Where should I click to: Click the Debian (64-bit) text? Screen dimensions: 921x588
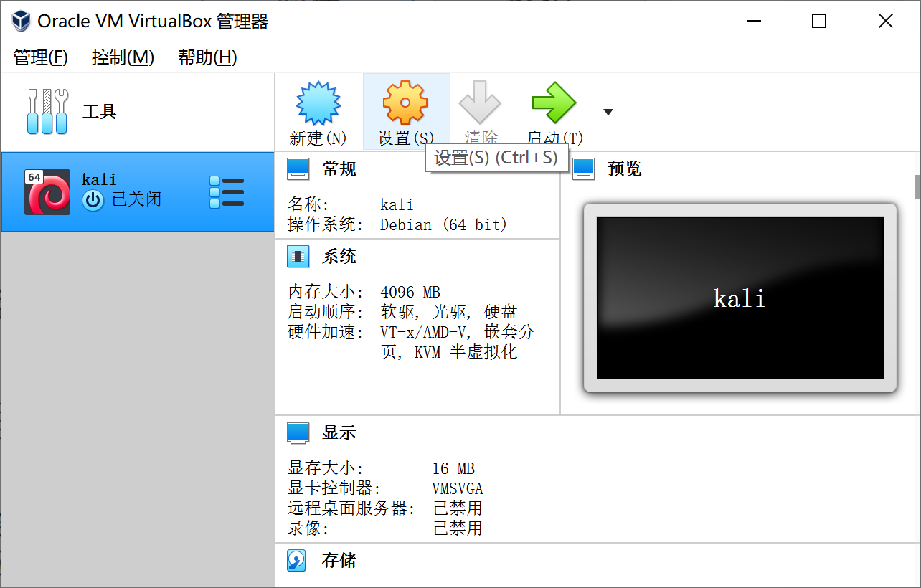pos(444,225)
